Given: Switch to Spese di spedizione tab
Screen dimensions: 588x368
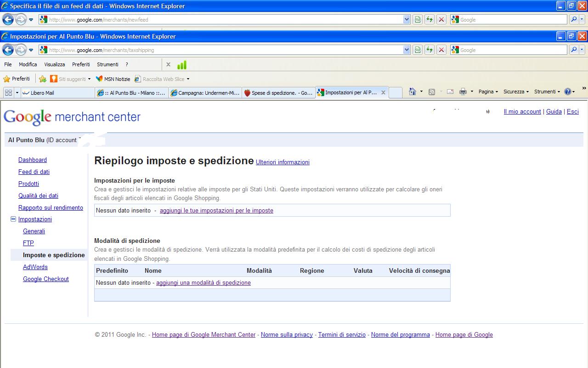Looking at the screenshot, I should click(x=278, y=92).
